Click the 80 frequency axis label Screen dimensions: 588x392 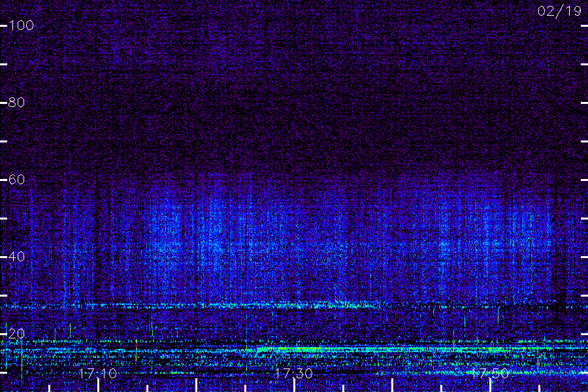pos(16,103)
